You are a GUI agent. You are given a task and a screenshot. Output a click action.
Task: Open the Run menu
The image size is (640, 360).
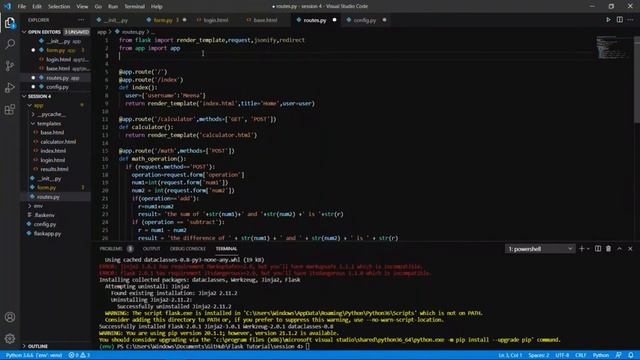[113, 6]
